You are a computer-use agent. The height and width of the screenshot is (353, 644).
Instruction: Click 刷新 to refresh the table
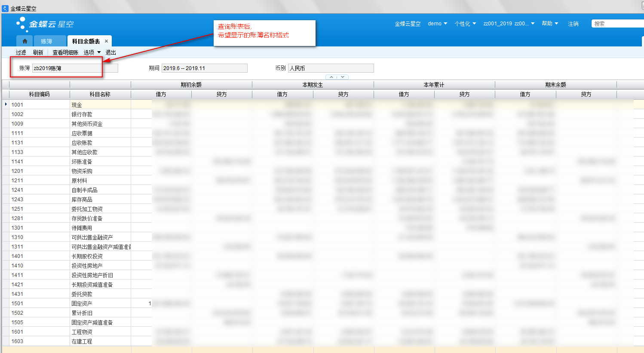tap(38, 52)
